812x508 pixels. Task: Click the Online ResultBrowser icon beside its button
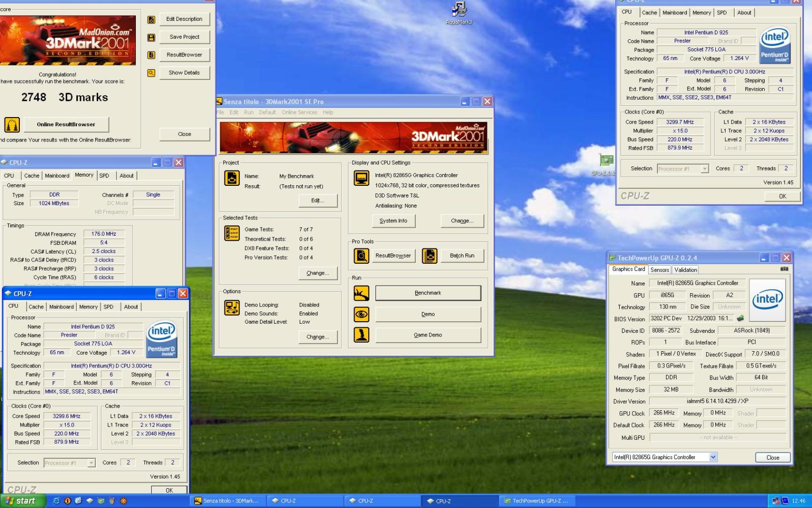point(12,124)
